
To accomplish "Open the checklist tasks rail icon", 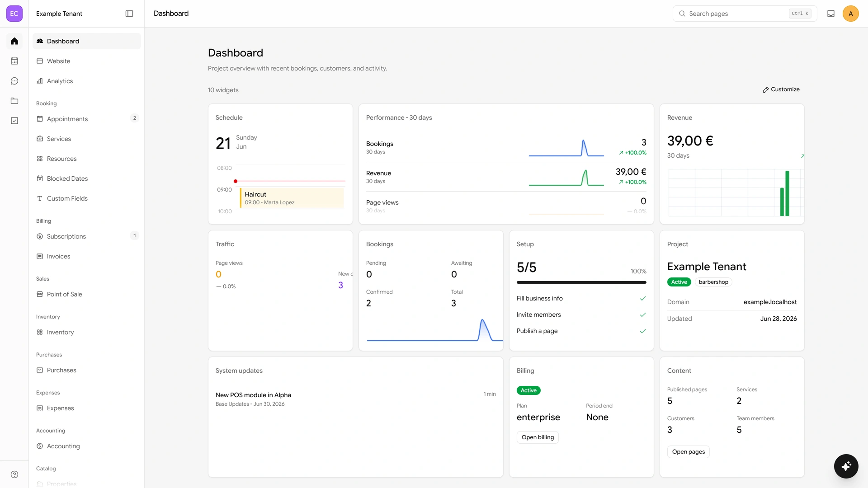I will [x=14, y=121].
